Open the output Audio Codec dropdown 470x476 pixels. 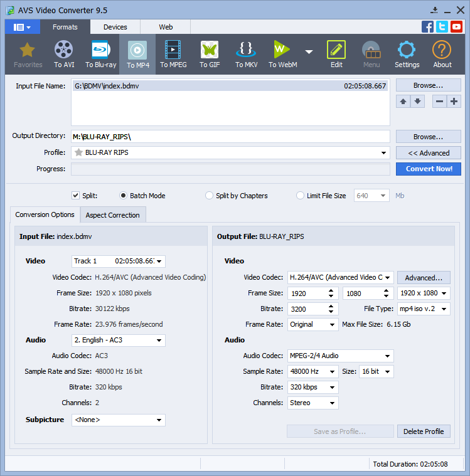click(387, 356)
